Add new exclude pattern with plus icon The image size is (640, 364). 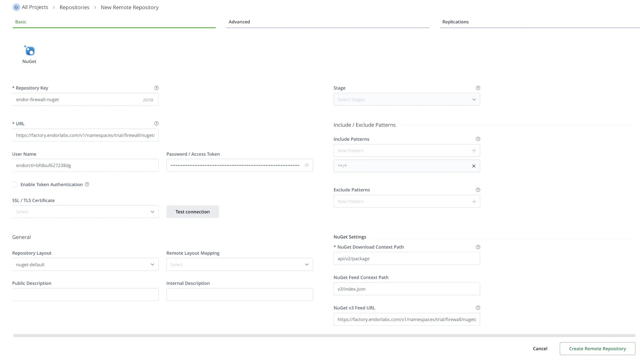point(474,201)
